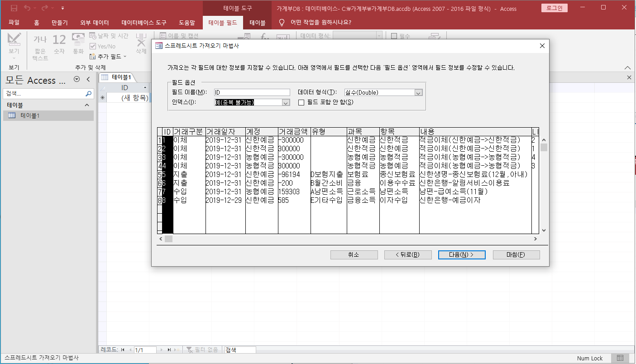Click horizontal scrollbar right arrow in preview
636x364 pixels.
point(536,239)
